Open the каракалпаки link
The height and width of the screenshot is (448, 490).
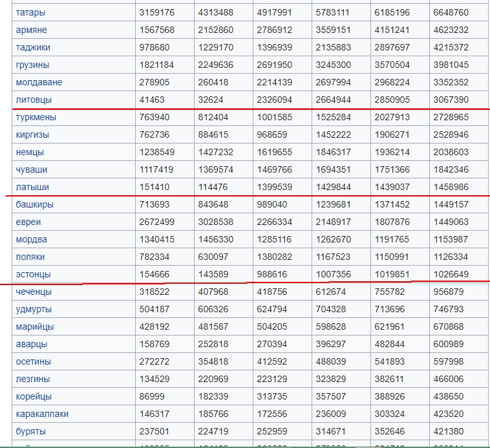[x=42, y=414]
